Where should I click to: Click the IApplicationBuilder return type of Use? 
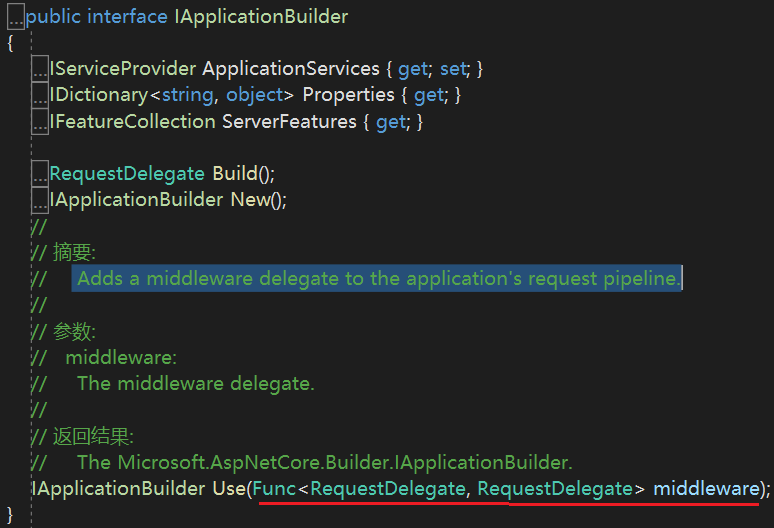(x=118, y=489)
